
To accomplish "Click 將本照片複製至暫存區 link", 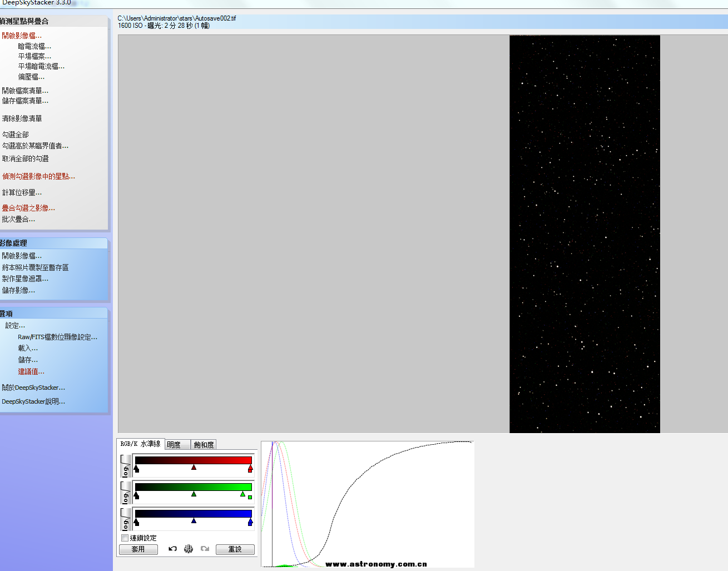I will coord(35,267).
